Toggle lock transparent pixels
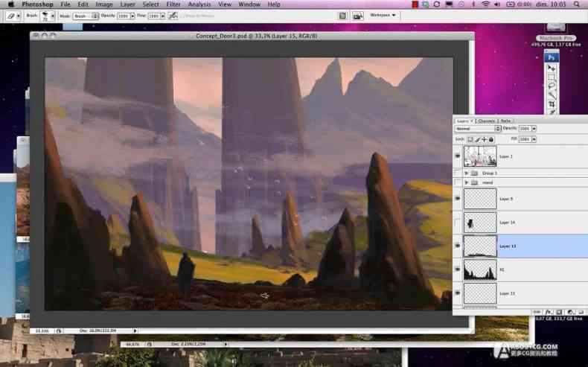The image size is (588, 367). (x=470, y=139)
